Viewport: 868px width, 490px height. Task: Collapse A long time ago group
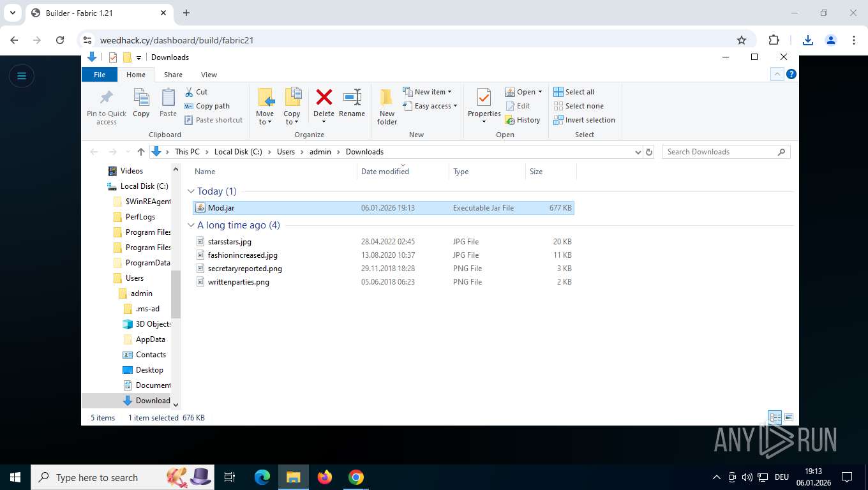191,225
